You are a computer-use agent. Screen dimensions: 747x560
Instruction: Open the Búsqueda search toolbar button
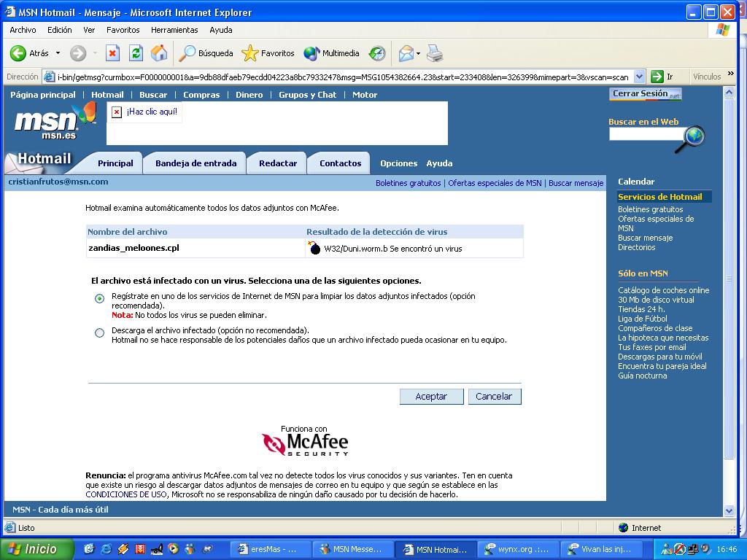pyautogui.click(x=206, y=53)
